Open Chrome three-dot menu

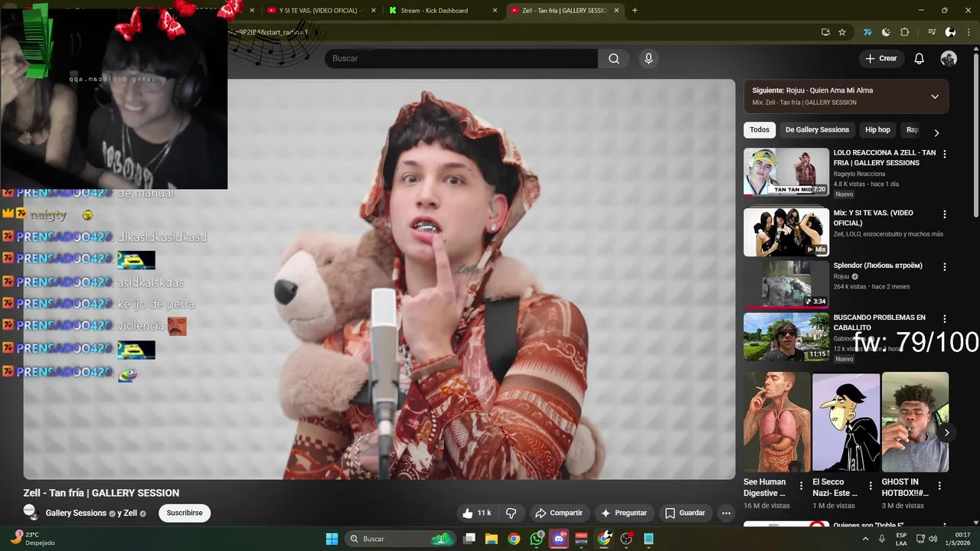point(968,32)
